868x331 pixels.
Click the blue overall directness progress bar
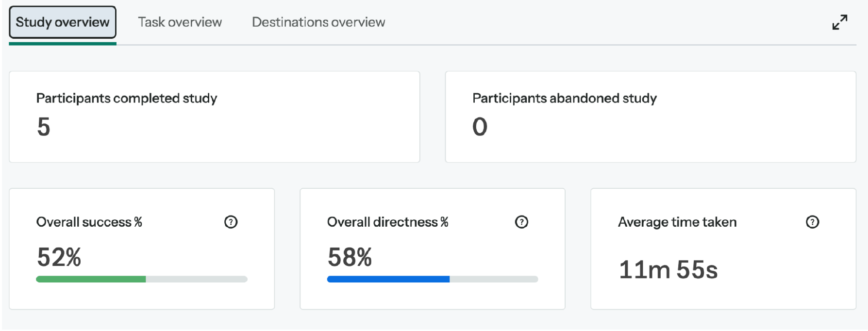[433, 279]
